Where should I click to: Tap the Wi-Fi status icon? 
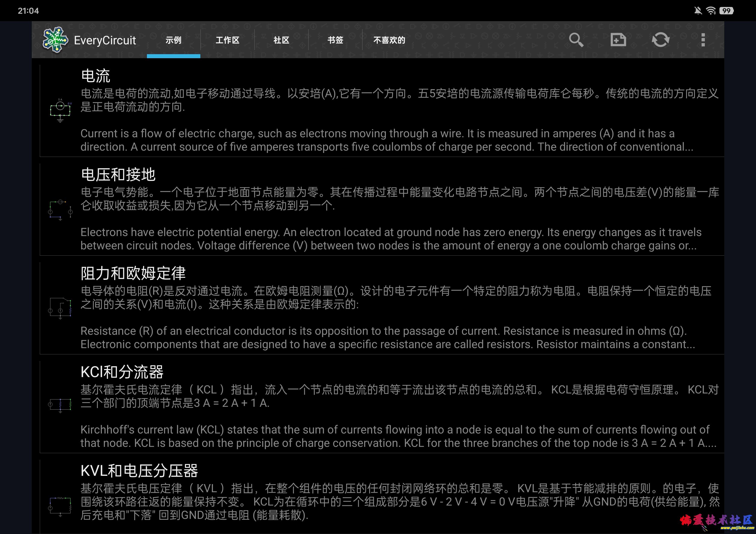pyautogui.click(x=711, y=11)
